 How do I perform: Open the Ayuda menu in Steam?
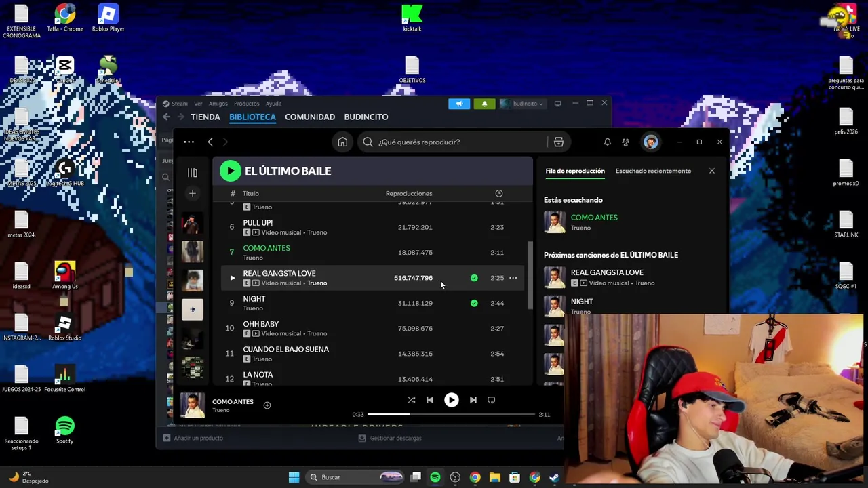pos(273,104)
